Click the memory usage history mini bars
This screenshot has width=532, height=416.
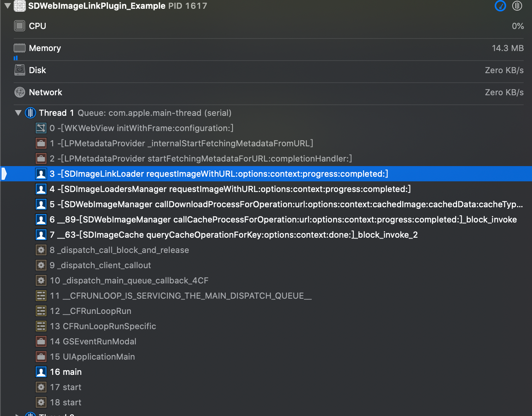16,58
